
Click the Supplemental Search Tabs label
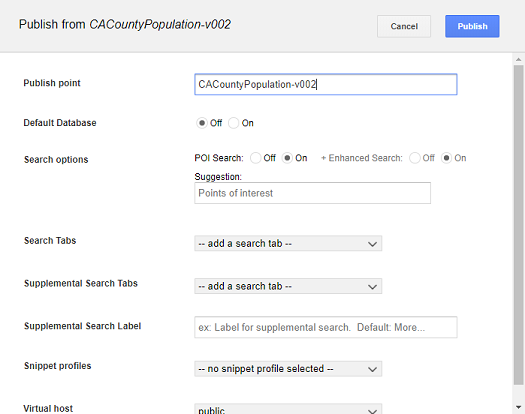[81, 283]
